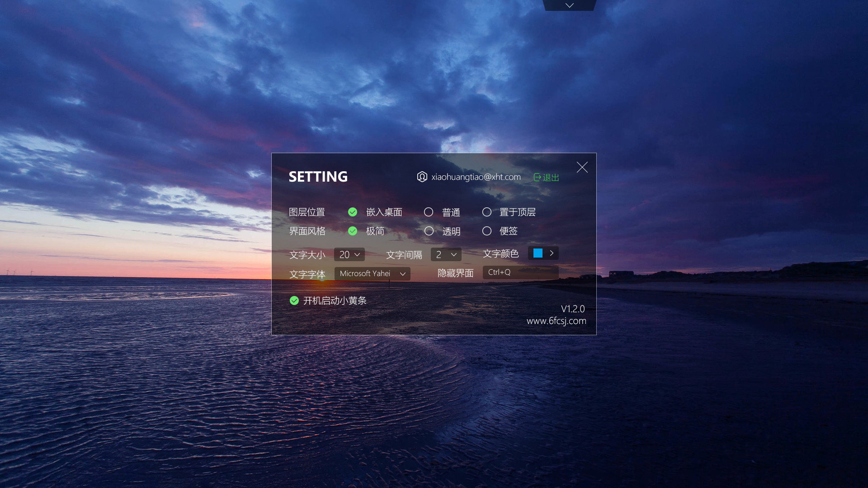Click the collapse chevron at the top of screen
This screenshot has height=488, width=868.
[x=569, y=5]
